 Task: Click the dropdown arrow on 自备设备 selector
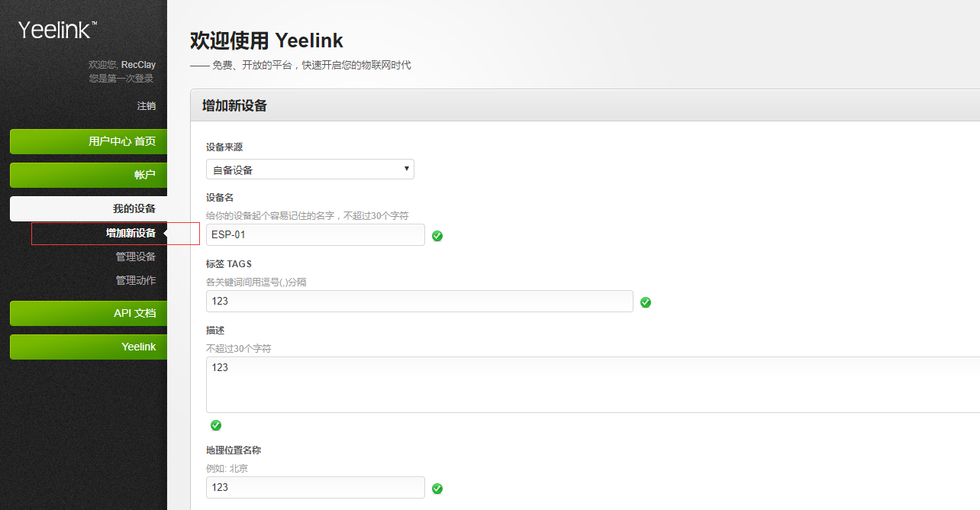pos(406,169)
